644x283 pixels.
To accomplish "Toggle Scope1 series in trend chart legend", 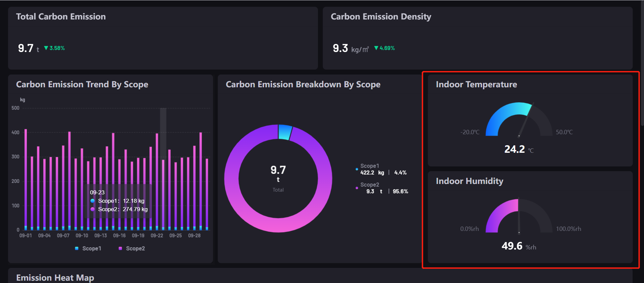I will point(88,248).
